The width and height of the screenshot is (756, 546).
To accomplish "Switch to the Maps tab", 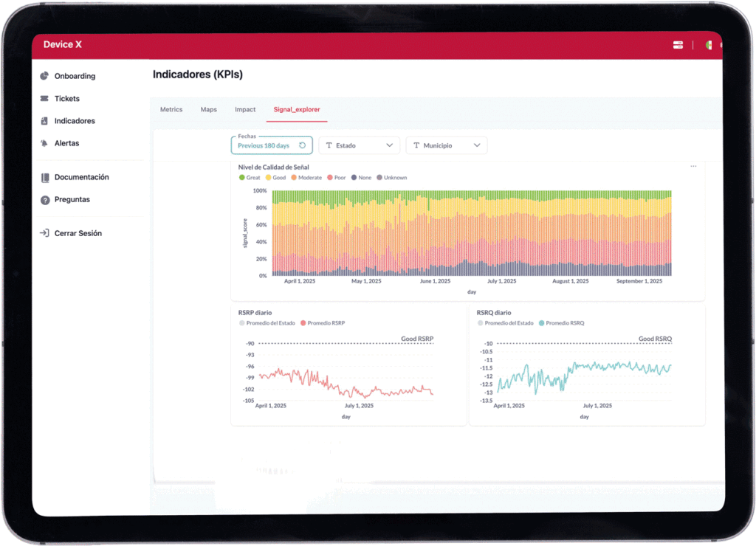I will (x=209, y=110).
